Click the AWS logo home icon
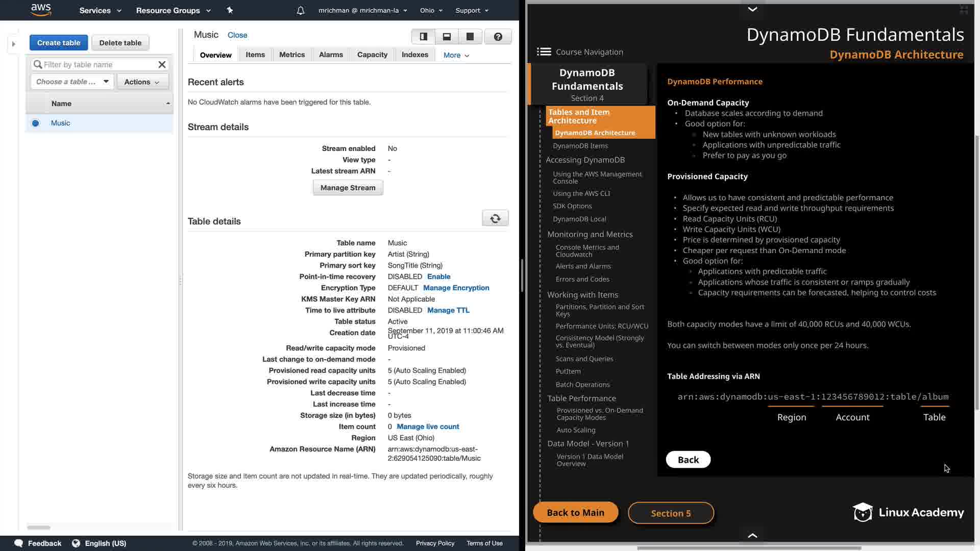Screen dimensions: 980x551 [41, 10]
